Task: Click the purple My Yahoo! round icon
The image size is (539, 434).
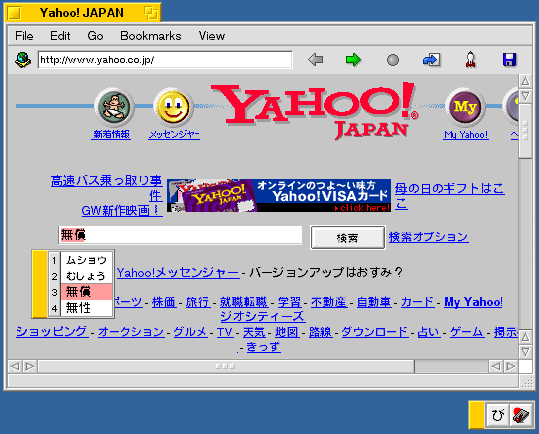Action: [465, 107]
